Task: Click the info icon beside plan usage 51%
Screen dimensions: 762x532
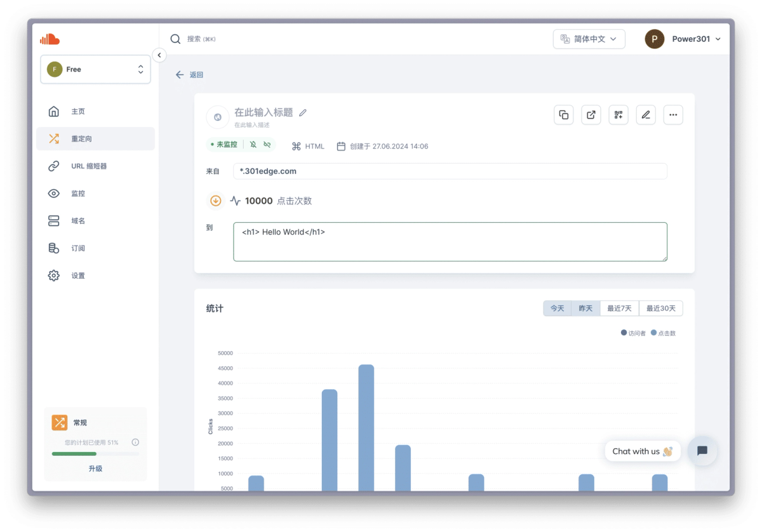Action: (135, 442)
